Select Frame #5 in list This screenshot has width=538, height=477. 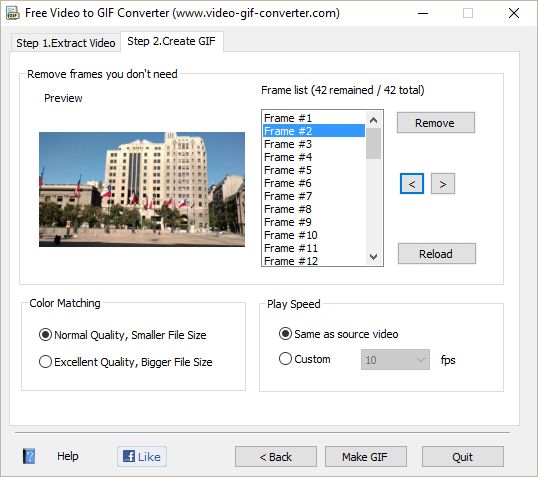click(x=314, y=170)
